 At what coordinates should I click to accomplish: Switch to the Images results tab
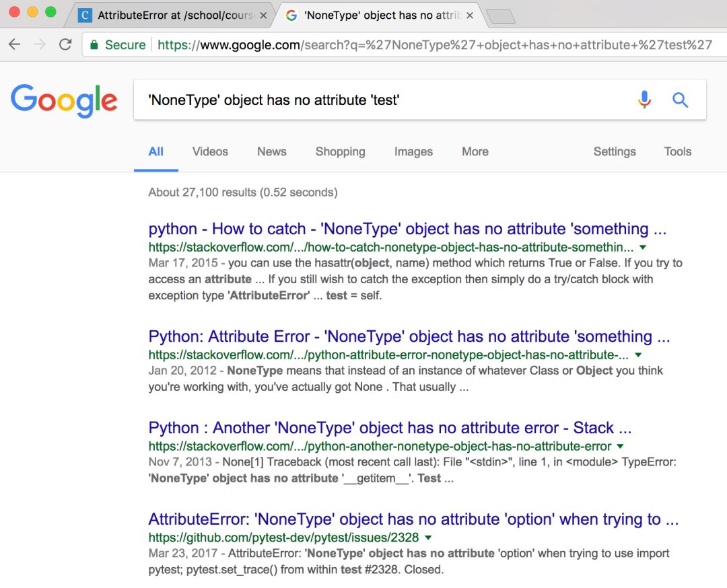click(413, 151)
